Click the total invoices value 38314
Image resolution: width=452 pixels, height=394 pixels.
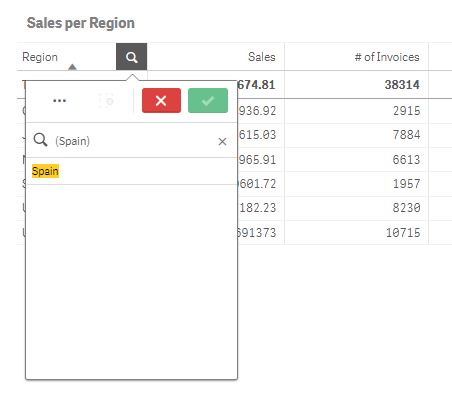(402, 85)
